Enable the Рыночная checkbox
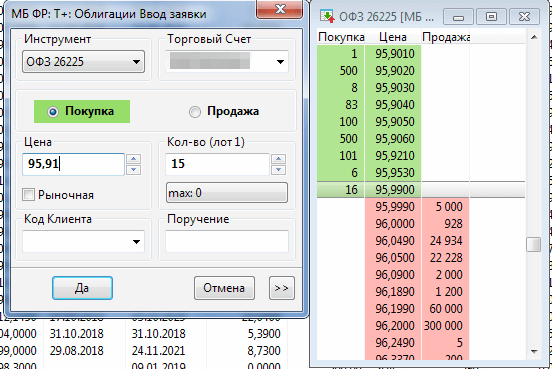 click(28, 195)
